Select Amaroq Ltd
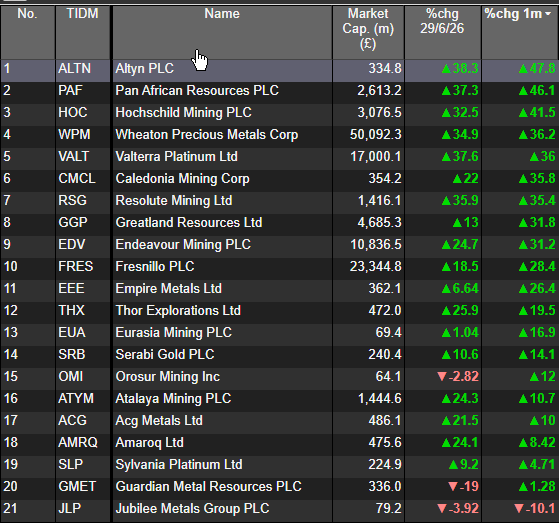Screen dimensions: 559x523 [x=149, y=443]
